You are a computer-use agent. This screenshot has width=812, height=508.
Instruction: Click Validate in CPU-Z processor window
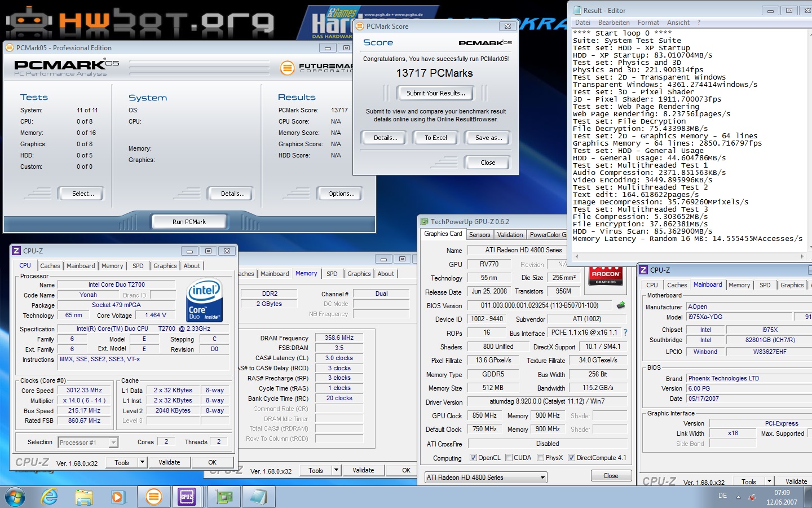pos(169,462)
